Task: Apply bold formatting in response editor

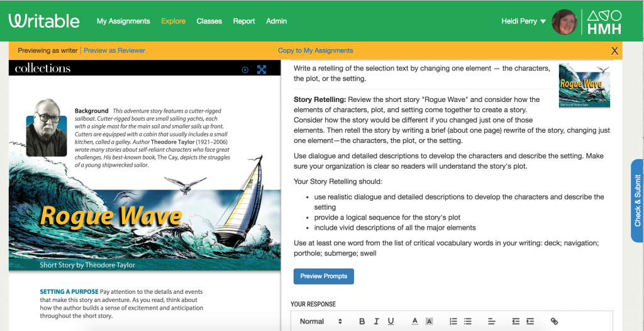Action: coord(362,322)
